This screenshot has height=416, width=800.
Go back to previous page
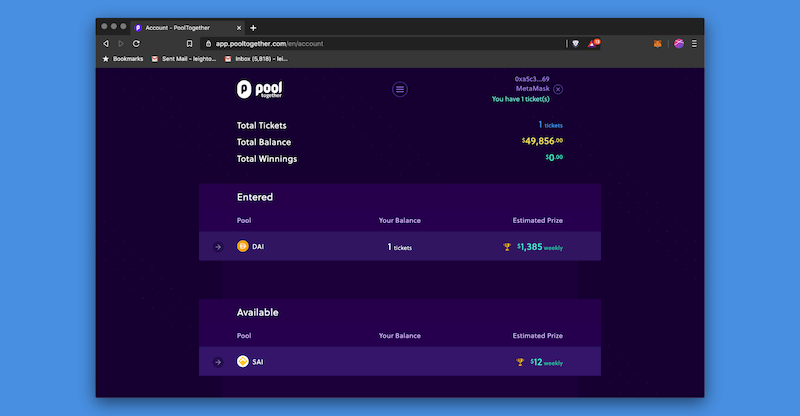click(106, 44)
